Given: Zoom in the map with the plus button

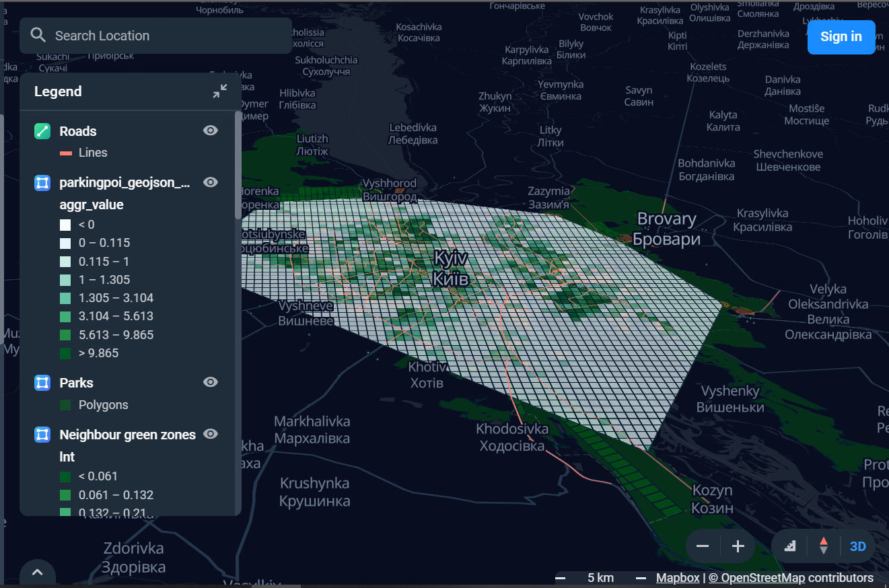Looking at the screenshot, I should pos(738,546).
